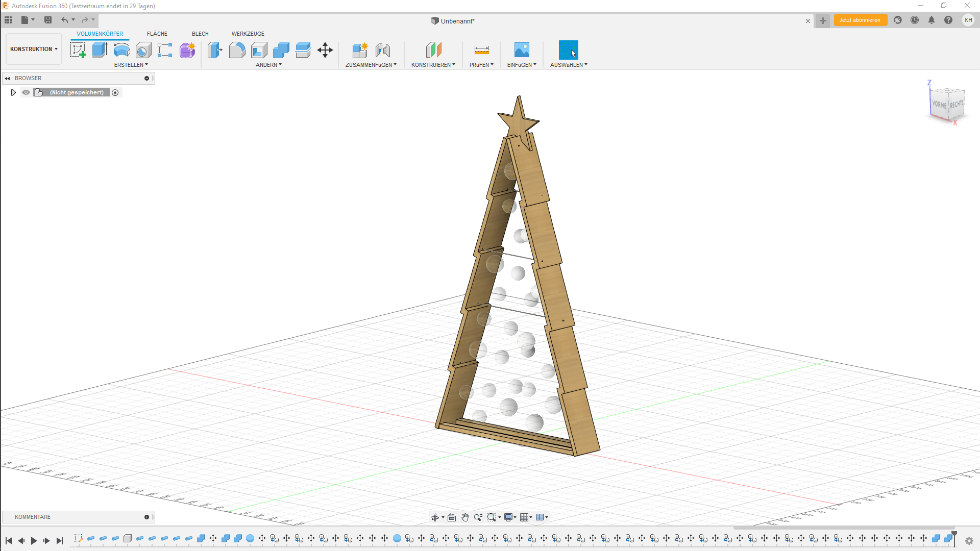Collapse the BROWSER panel
Viewport: 980px width, 551px height.
click(8, 78)
